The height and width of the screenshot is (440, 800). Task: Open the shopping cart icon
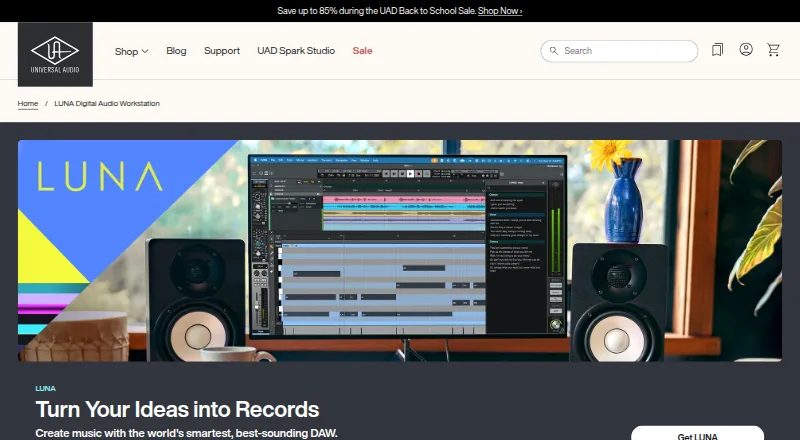773,50
